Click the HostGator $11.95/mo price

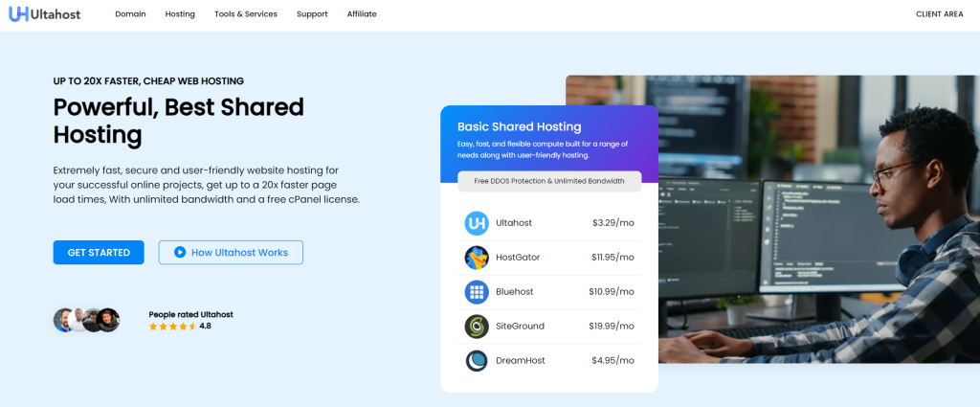(612, 257)
